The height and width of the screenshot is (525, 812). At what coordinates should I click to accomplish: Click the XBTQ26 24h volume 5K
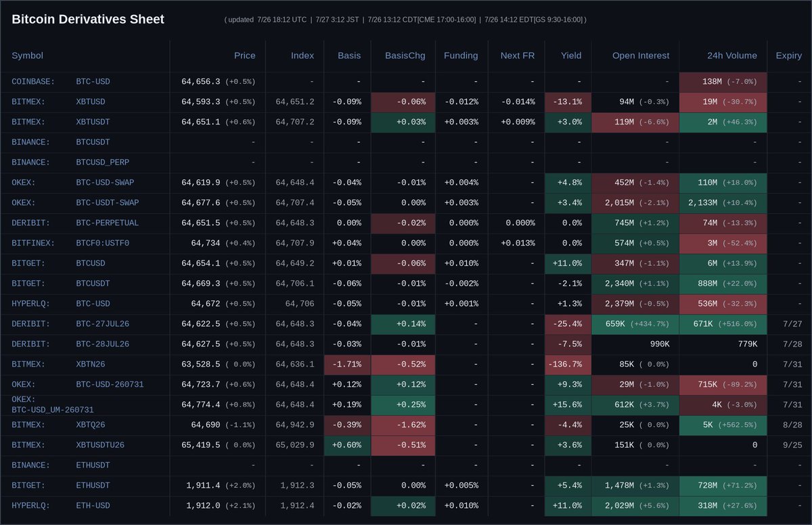708,425
